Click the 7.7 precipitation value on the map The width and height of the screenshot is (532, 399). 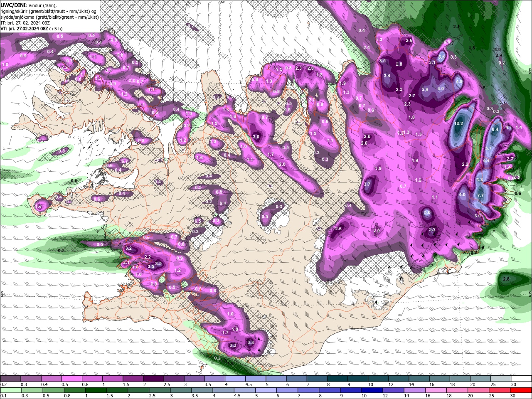coord(480,195)
